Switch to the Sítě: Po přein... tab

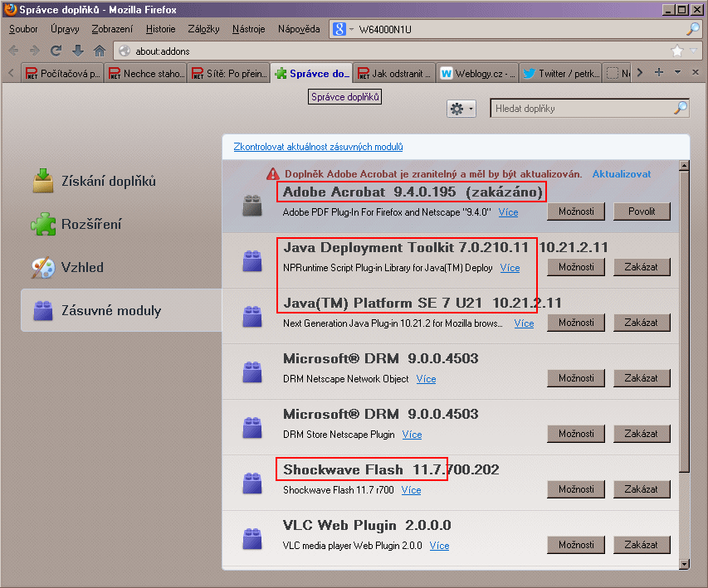coord(229,73)
